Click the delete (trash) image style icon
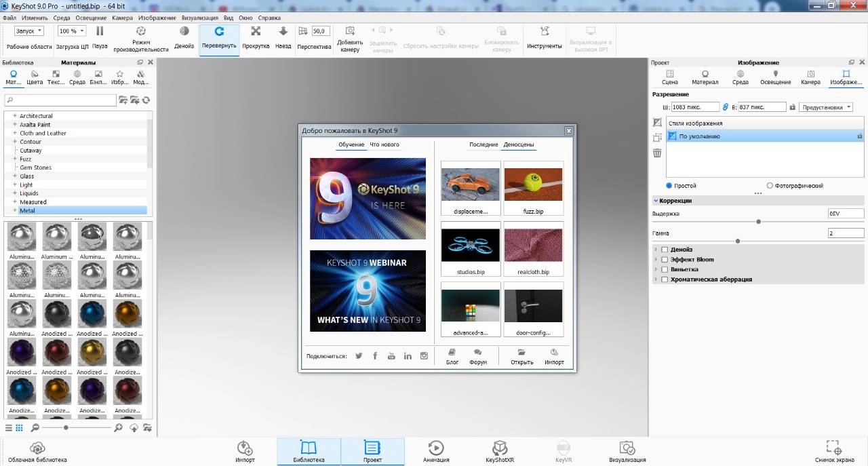The width and height of the screenshot is (868, 466). [x=657, y=153]
